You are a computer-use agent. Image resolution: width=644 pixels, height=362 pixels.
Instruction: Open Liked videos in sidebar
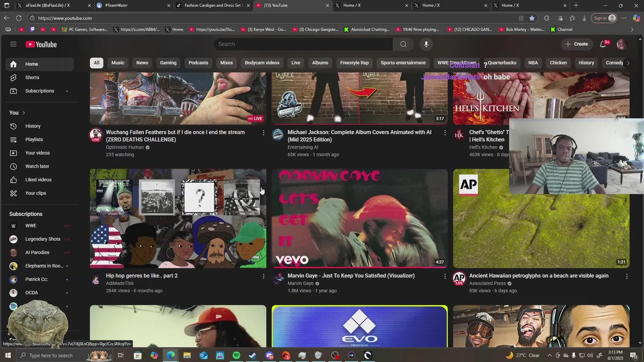click(x=40, y=179)
